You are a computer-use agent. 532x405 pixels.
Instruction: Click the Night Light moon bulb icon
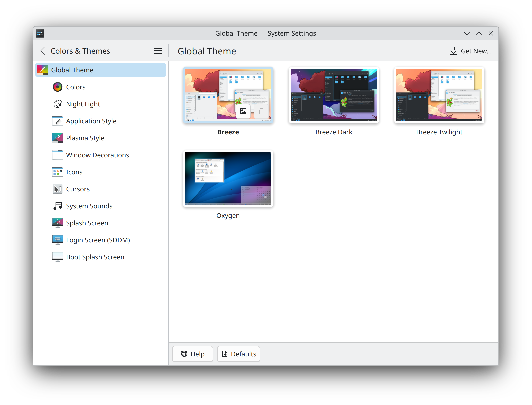58,104
